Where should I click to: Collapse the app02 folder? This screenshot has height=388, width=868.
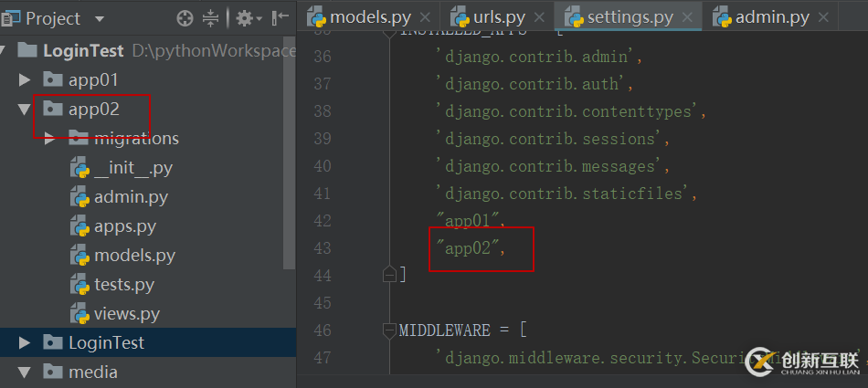25,110
